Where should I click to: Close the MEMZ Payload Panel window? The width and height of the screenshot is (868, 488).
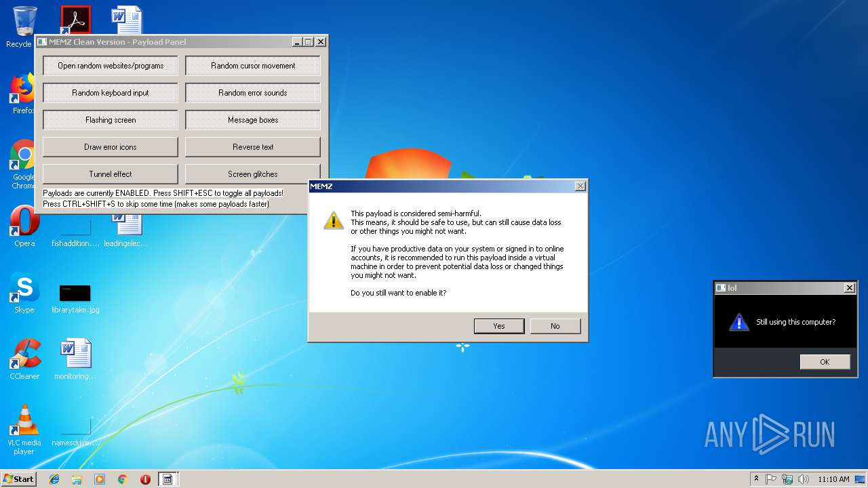pos(321,42)
